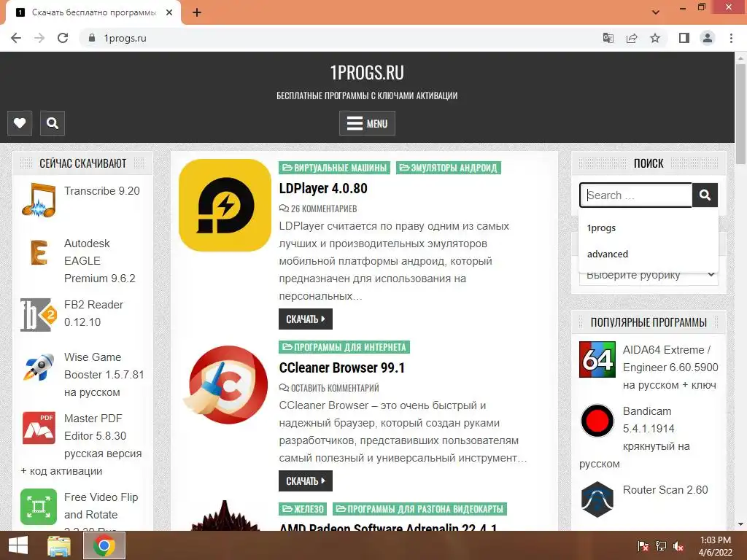Image resolution: width=747 pixels, height=560 pixels.
Task: Open the Router Scan 2.60 text link
Action: pyautogui.click(x=665, y=490)
